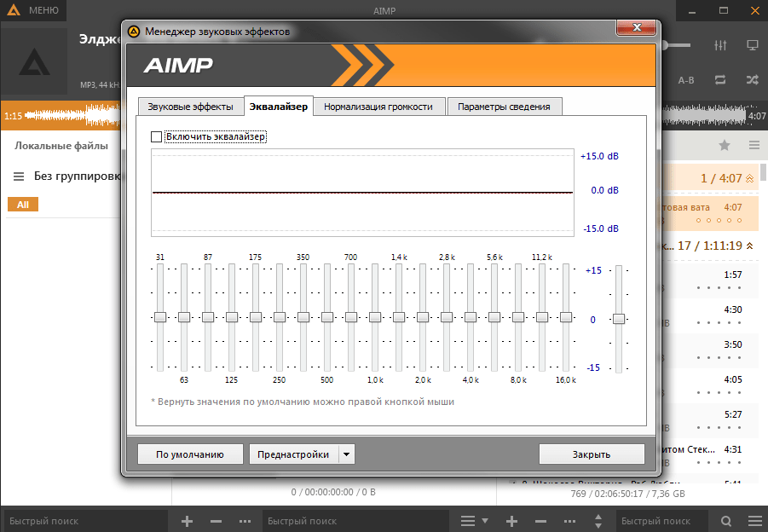Screen dimensions: 768x532
Task: Toggle A-B repeat in AIMP player
Action: point(685,80)
